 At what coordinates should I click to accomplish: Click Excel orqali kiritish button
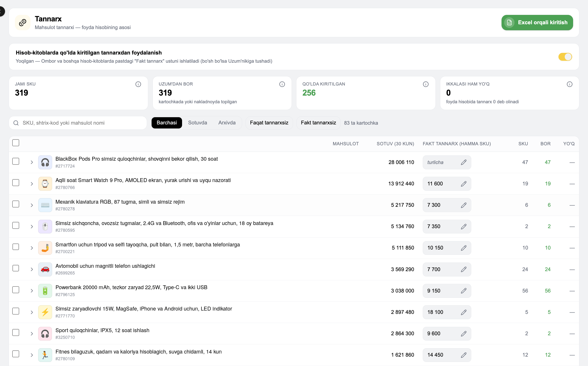(x=537, y=23)
